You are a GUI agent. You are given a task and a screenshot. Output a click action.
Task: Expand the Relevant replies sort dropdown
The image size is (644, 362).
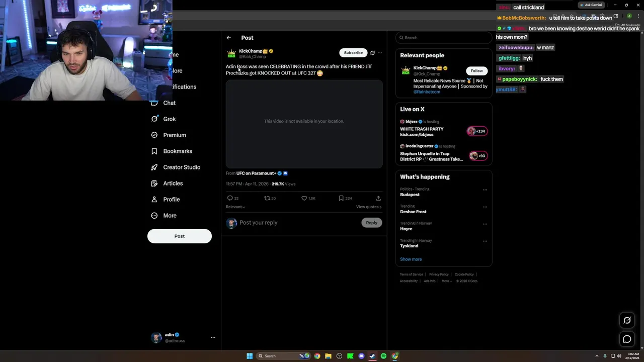click(235, 207)
